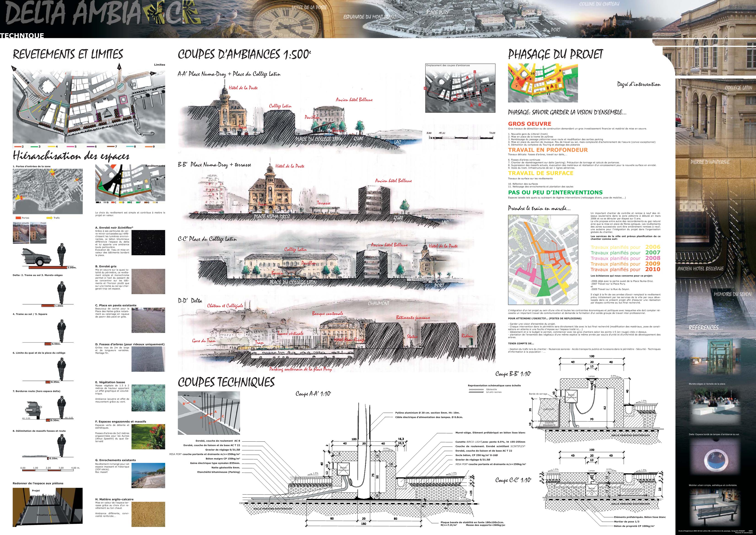The image size is (756, 535).
Task: Select the 'TECHNIQUE' label under the title
Action: (x=22, y=36)
